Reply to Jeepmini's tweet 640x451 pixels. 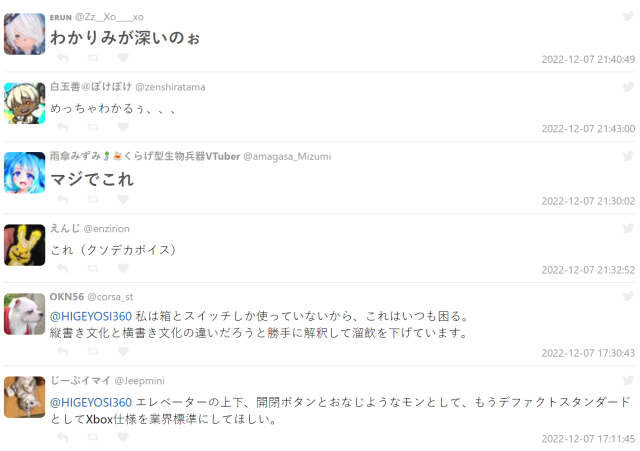63,437
